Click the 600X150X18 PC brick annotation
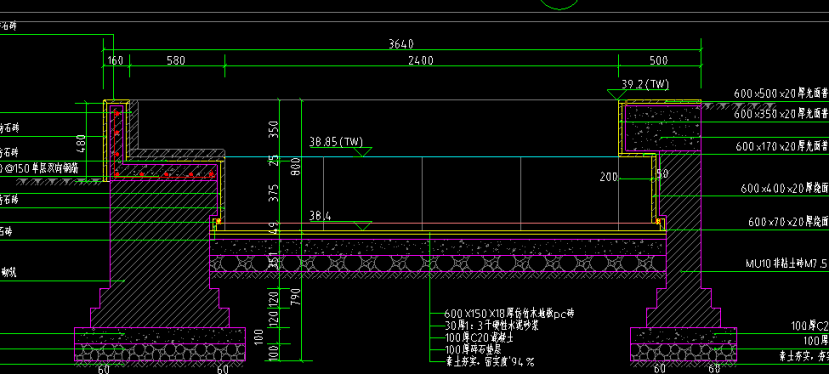The image size is (830, 375). [x=509, y=314]
